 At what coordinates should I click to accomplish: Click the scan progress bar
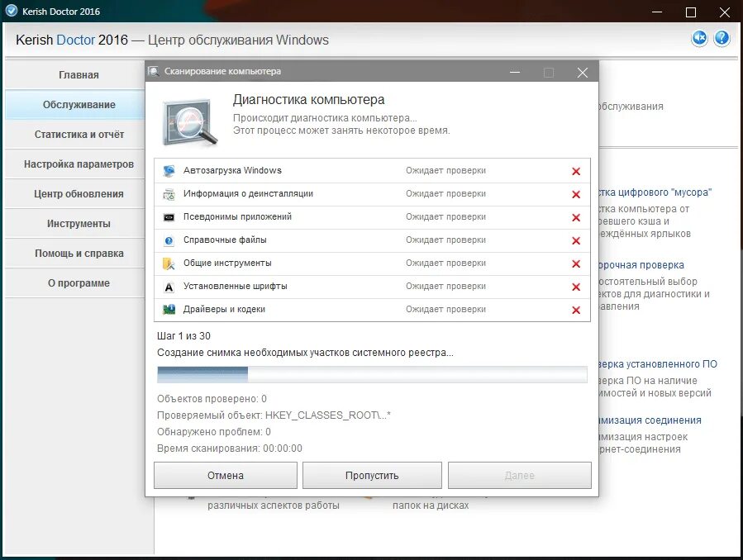(372, 374)
